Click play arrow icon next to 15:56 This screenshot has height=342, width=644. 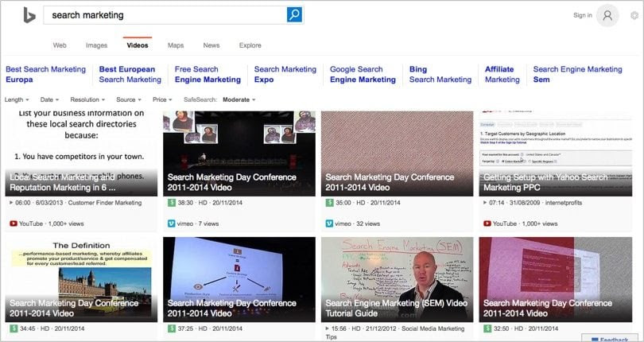coord(328,328)
